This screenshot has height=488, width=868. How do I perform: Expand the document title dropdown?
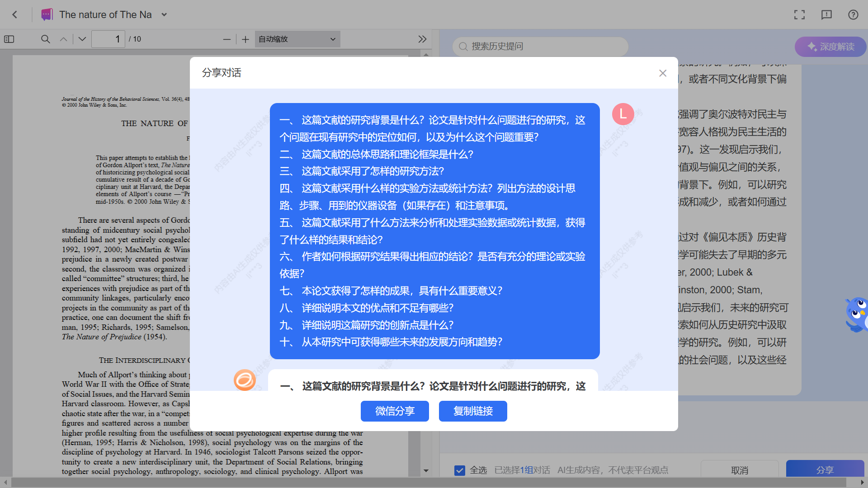tap(164, 14)
